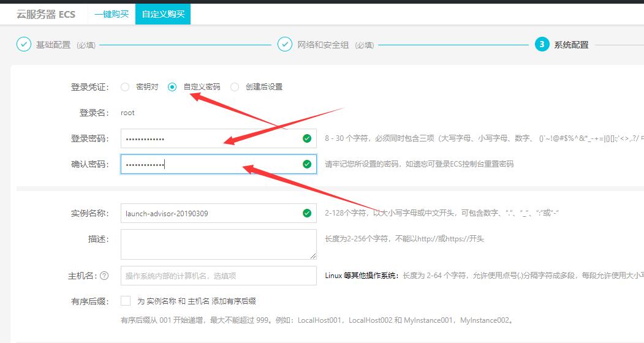The height and width of the screenshot is (343, 644).
Task: Select 自定义密码 radio option
Action: pyautogui.click(x=172, y=87)
